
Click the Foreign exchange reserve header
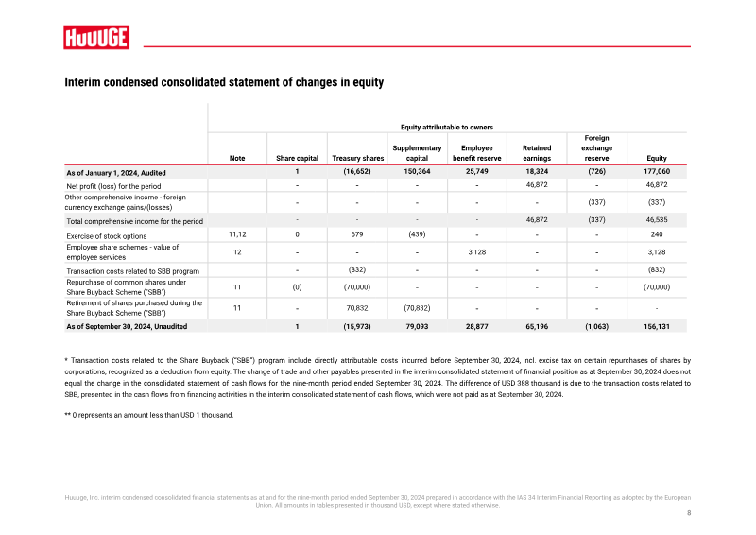pos(596,148)
